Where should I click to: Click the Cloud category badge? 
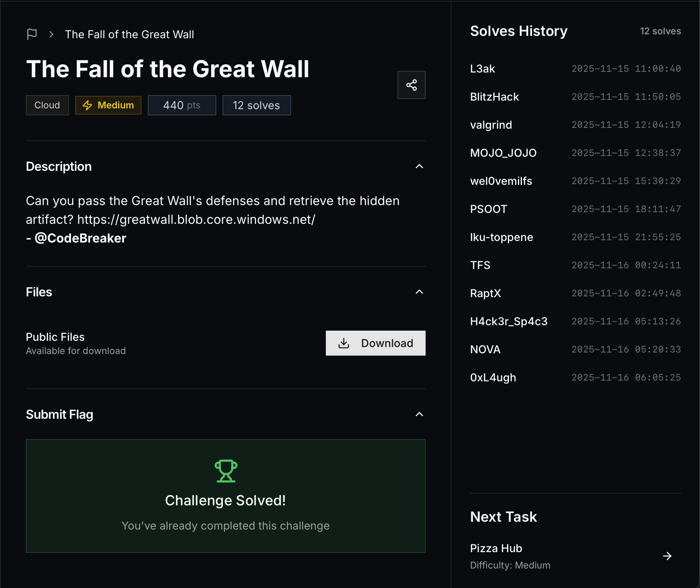tap(47, 105)
